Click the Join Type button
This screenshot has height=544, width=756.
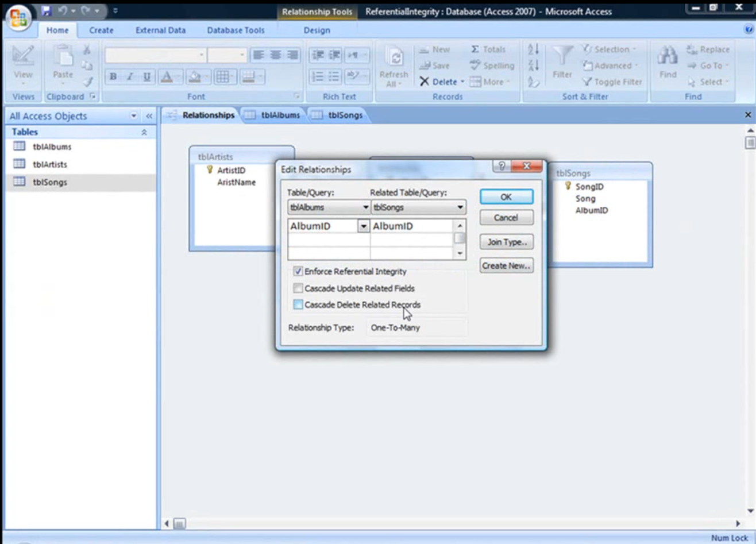click(506, 241)
